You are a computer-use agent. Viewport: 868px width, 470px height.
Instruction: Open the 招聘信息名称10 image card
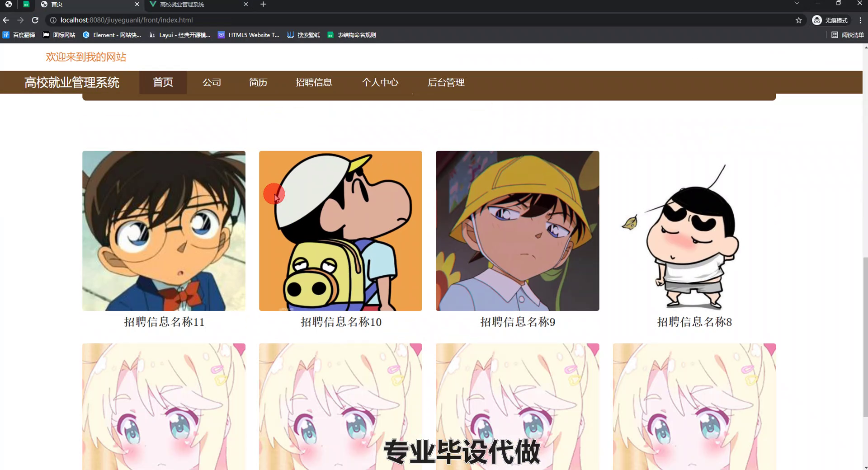coord(340,230)
